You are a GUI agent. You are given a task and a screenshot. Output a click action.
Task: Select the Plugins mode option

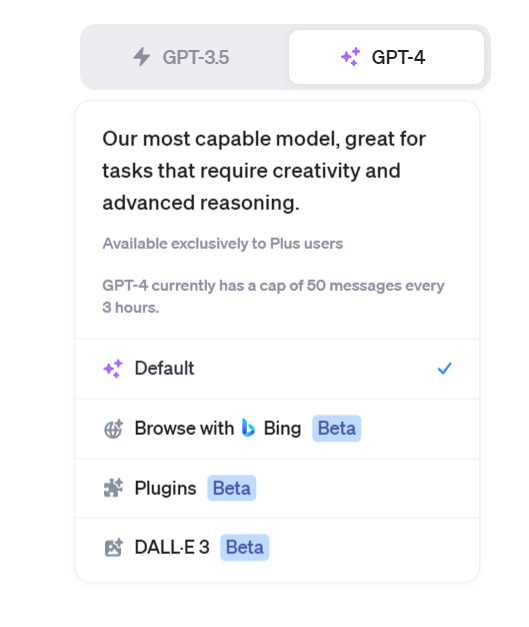click(x=277, y=488)
